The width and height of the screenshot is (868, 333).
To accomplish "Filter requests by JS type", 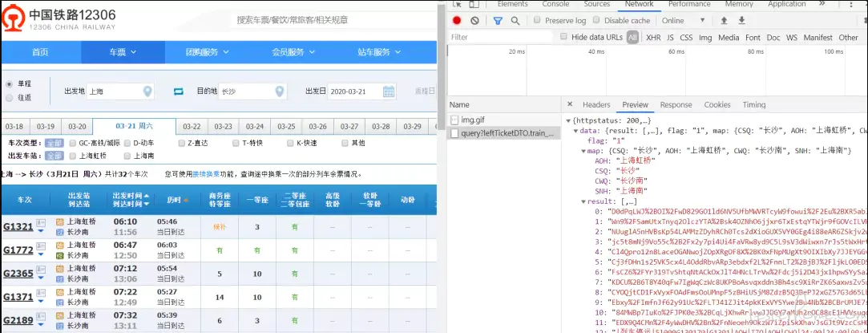I will pos(670,37).
